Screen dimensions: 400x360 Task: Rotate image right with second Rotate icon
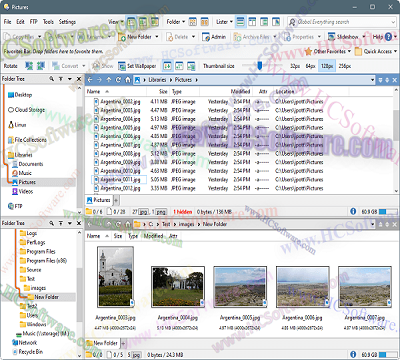(41, 66)
